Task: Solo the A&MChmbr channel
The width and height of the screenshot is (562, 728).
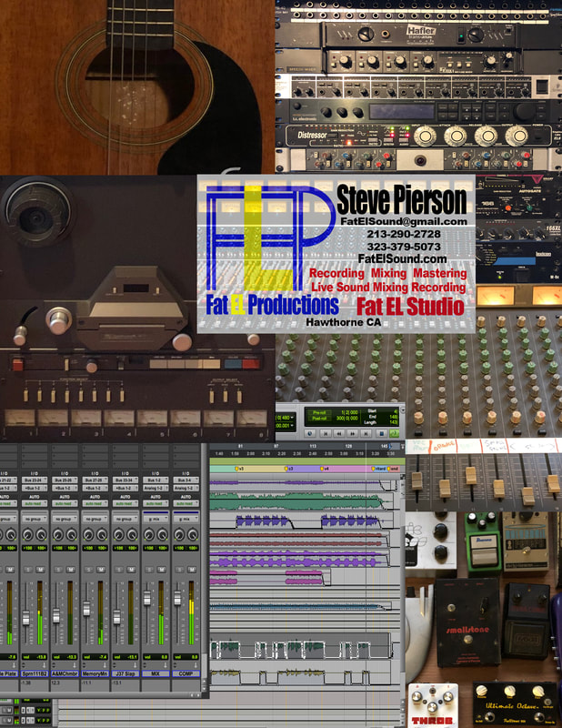Action: (59, 570)
